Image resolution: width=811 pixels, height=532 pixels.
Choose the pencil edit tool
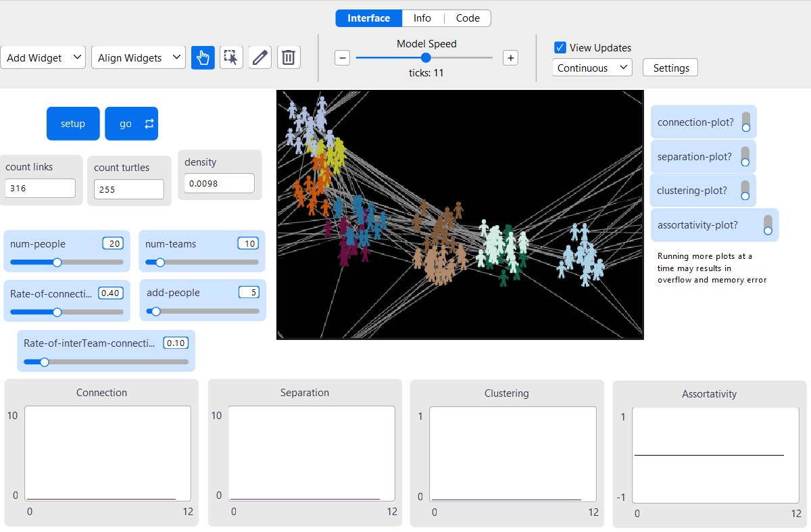coord(260,57)
